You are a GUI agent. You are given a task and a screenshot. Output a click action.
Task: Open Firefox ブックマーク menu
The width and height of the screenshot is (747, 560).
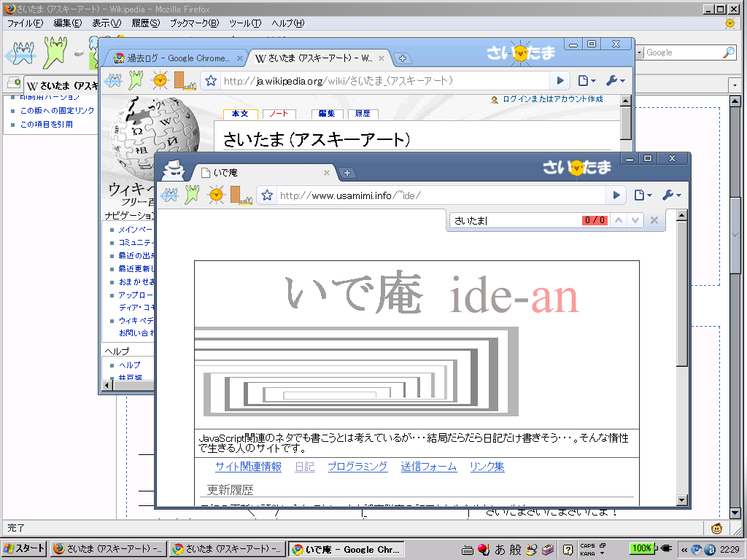coord(193,23)
